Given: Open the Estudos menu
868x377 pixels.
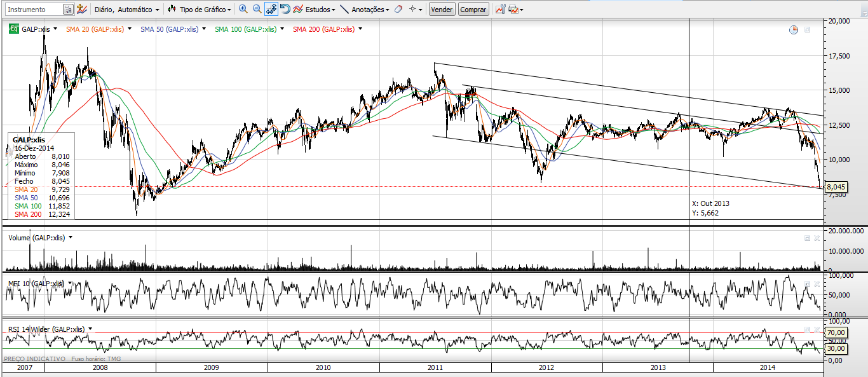Looking at the screenshot, I should coord(320,10).
